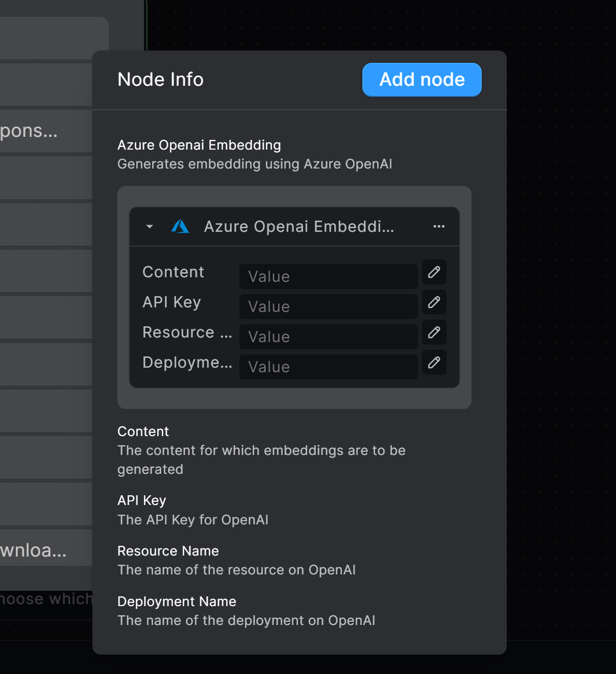Open the node's three-dot options menu

[439, 226]
